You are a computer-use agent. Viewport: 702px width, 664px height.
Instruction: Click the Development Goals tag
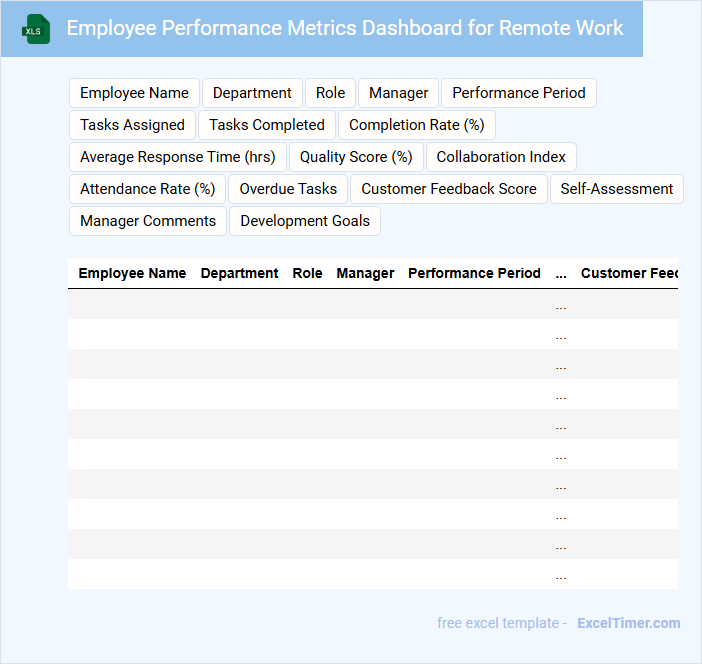point(305,221)
